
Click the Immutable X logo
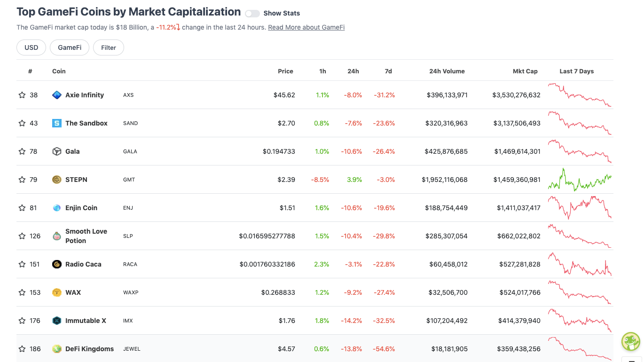point(57,321)
